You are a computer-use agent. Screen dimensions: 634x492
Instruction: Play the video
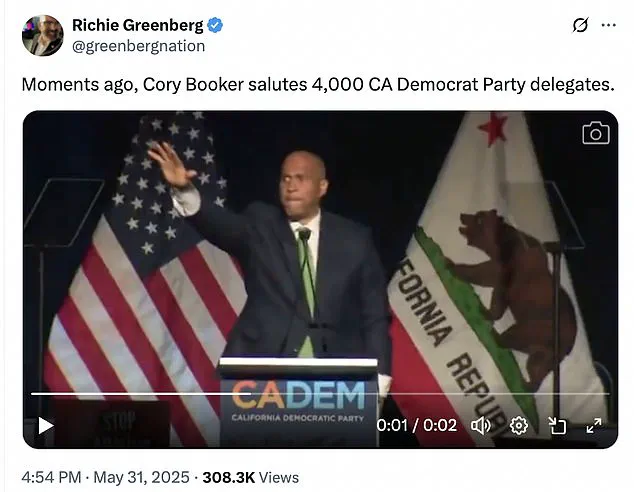pos(45,425)
